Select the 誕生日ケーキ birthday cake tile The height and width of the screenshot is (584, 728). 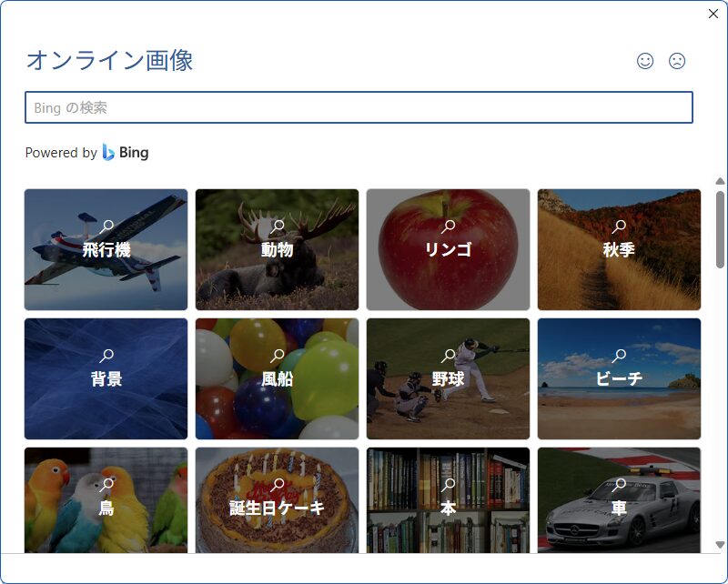coord(277,500)
